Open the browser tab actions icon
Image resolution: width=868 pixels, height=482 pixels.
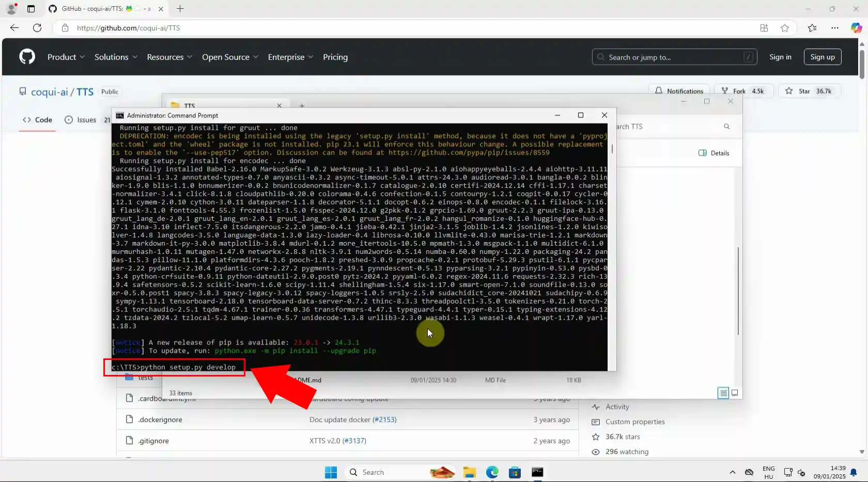point(31,9)
